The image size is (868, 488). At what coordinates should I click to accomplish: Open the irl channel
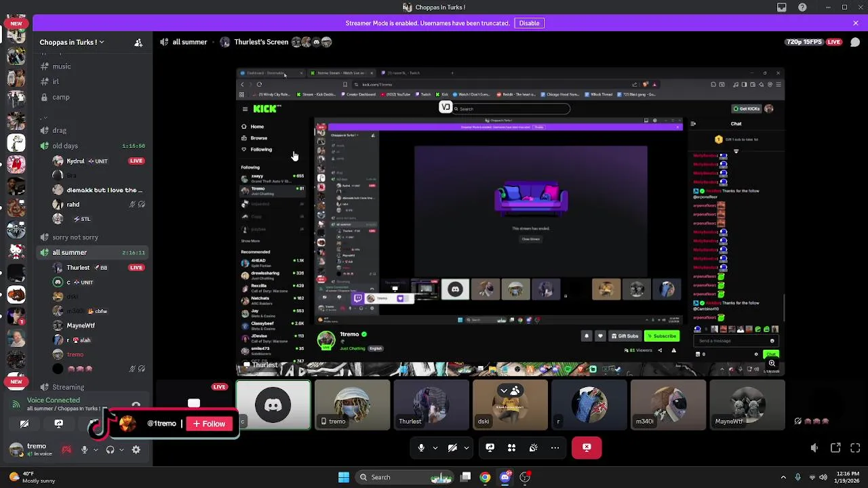pyautogui.click(x=91, y=81)
